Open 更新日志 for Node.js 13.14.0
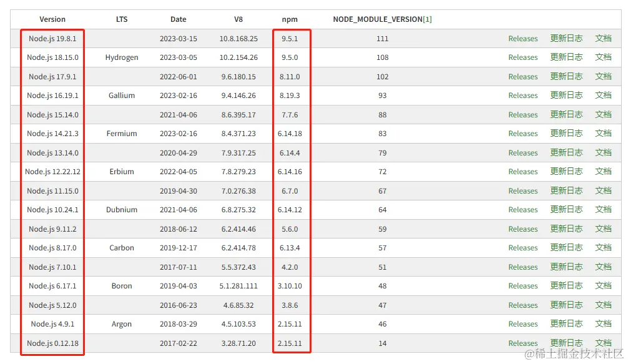Image resolution: width=628 pixels, height=364 pixels. click(566, 152)
